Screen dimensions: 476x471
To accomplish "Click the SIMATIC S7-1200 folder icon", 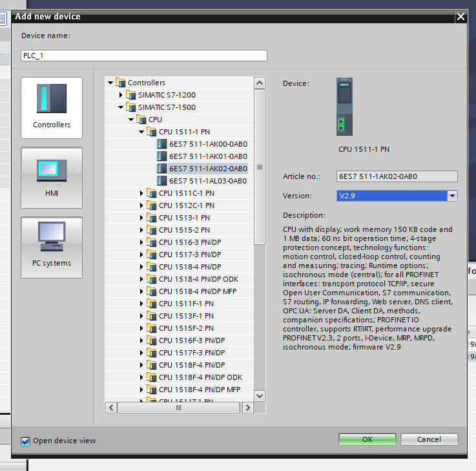I will pos(131,95).
